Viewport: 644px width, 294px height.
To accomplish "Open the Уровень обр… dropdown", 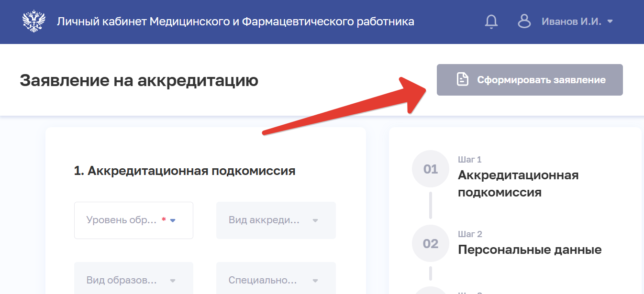I will tap(133, 220).
